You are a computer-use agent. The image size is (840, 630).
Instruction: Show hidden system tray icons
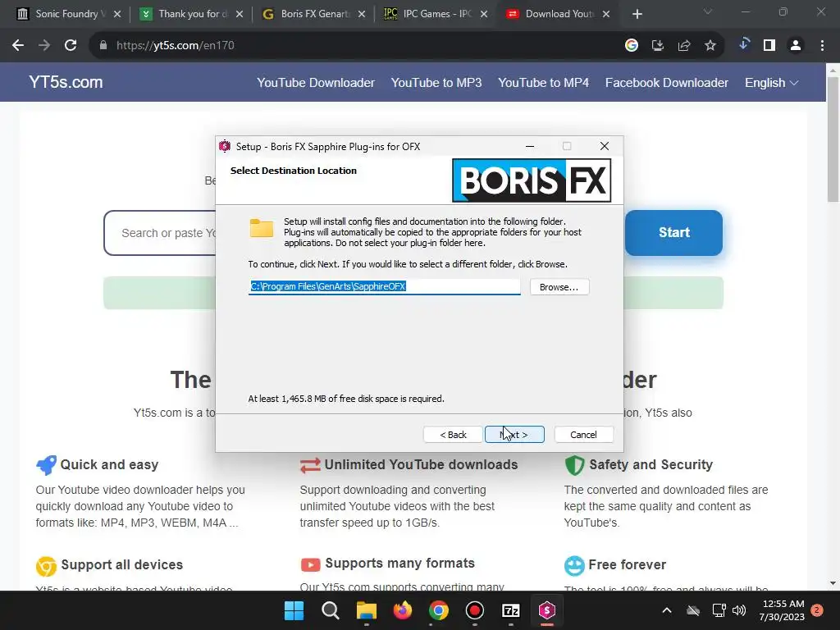[667, 610]
